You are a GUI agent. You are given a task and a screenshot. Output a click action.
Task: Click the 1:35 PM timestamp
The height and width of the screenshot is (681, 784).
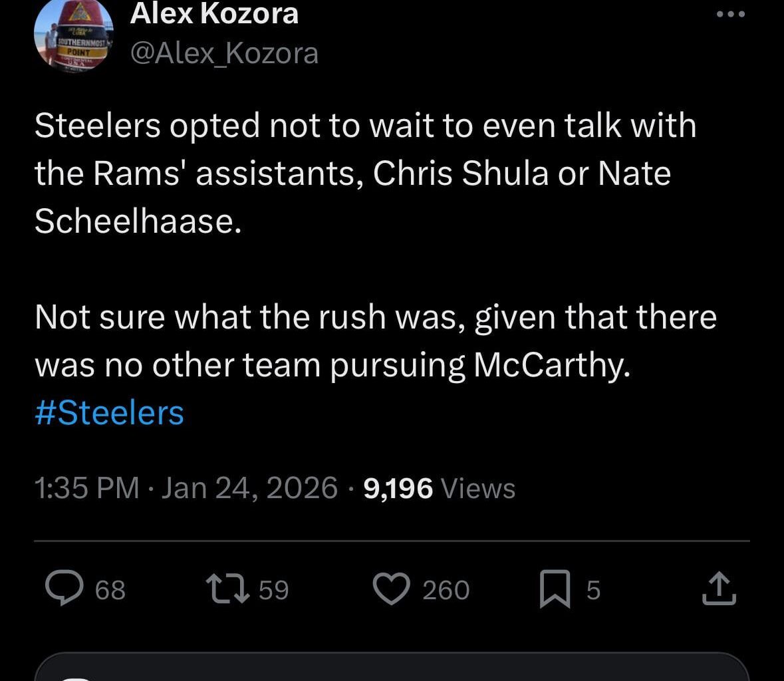click(86, 489)
